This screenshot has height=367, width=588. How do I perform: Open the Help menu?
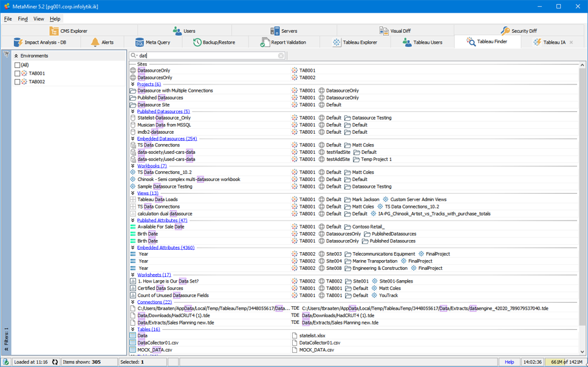(x=55, y=19)
